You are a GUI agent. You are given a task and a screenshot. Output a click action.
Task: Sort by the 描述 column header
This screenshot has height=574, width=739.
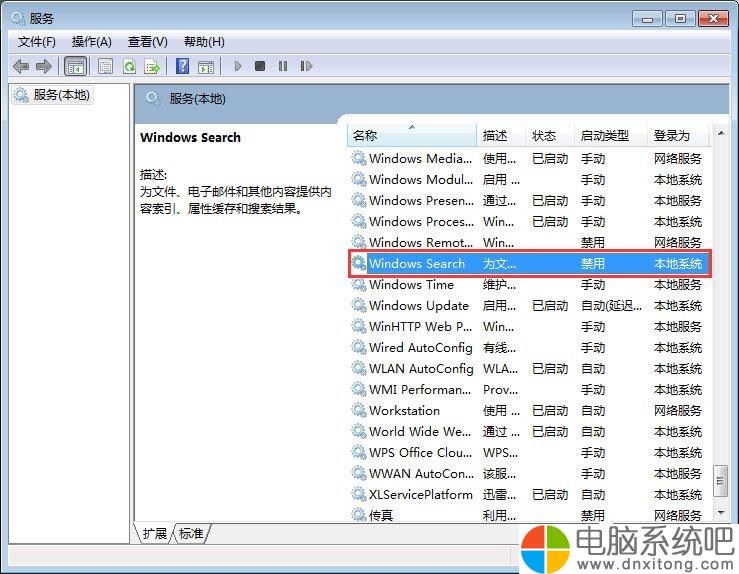[x=501, y=136]
